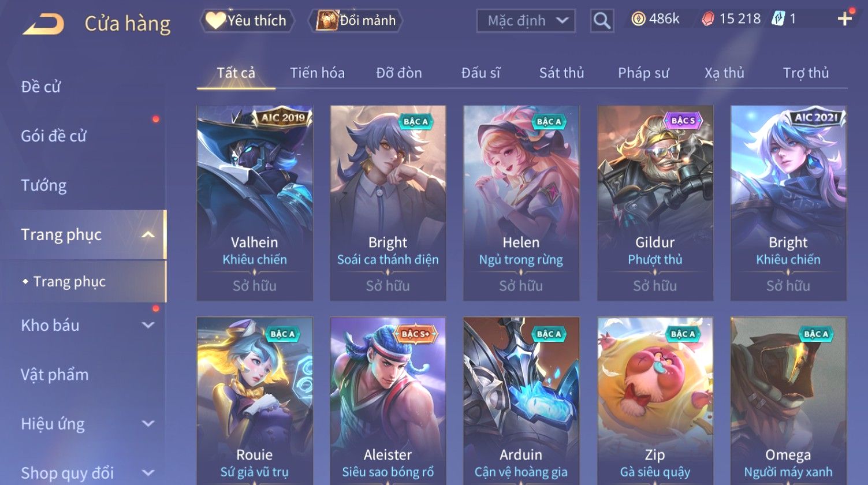Select the Tiến hóa tab
Image resolution: width=868 pixels, height=485 pixels.
coord(317,73)
